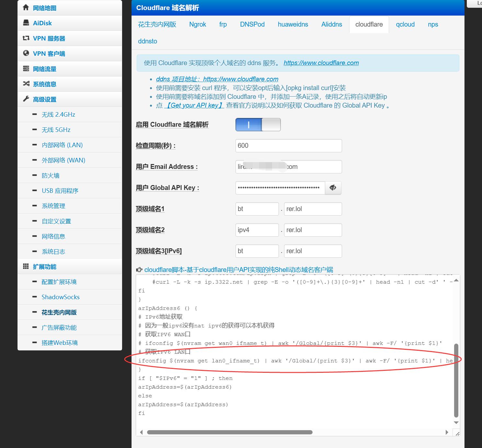Open the qcloud tab

pos(405,24)
